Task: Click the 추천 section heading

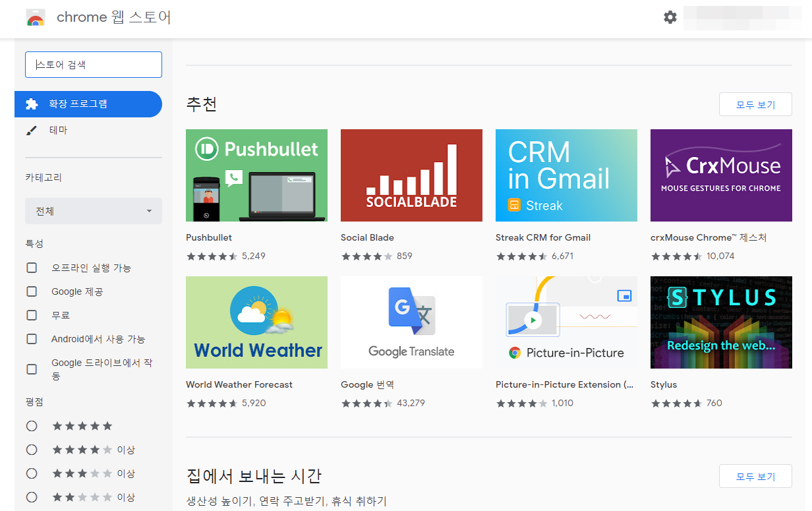Action: 201,104
